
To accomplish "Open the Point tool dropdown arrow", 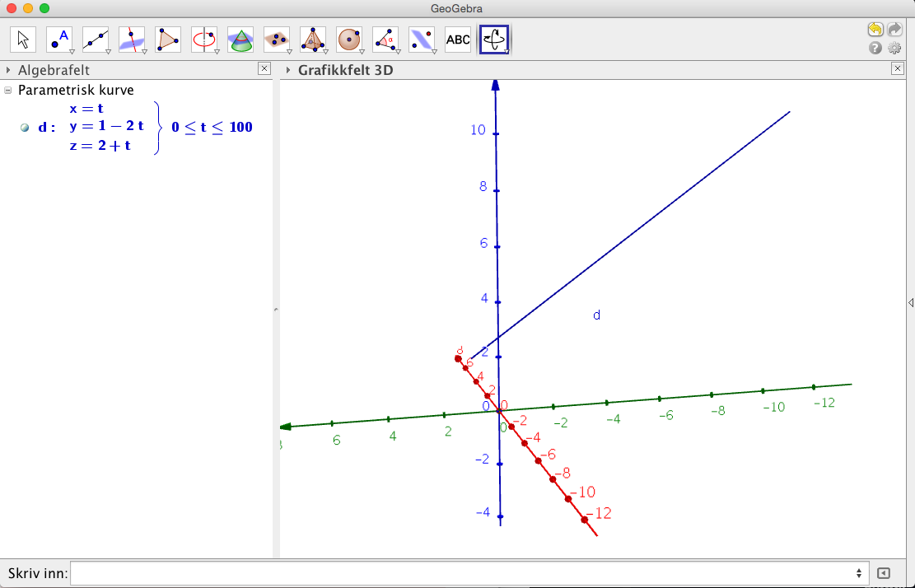I will click(70, 51).
